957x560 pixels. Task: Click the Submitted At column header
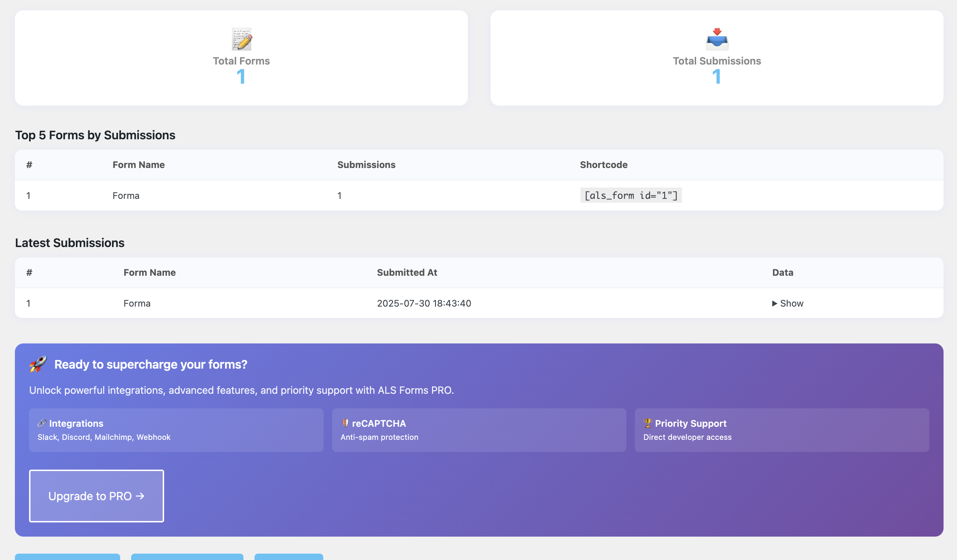click(407, 273)
